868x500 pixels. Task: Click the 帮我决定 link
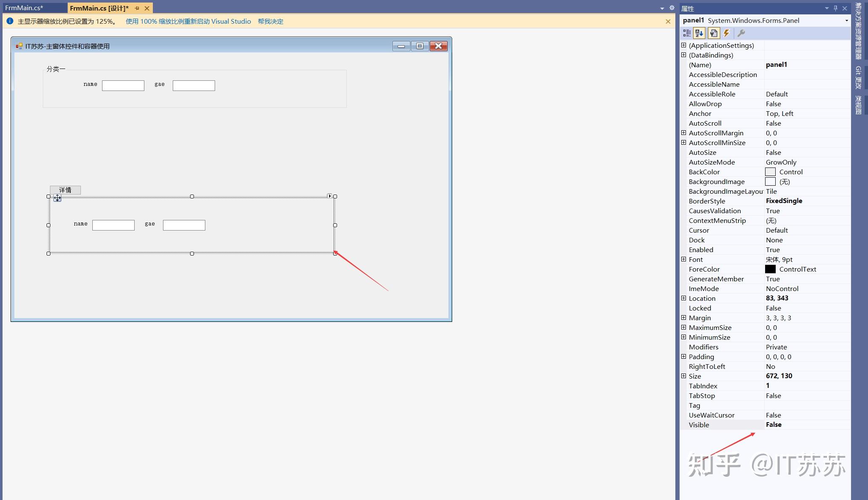(270, 22)
